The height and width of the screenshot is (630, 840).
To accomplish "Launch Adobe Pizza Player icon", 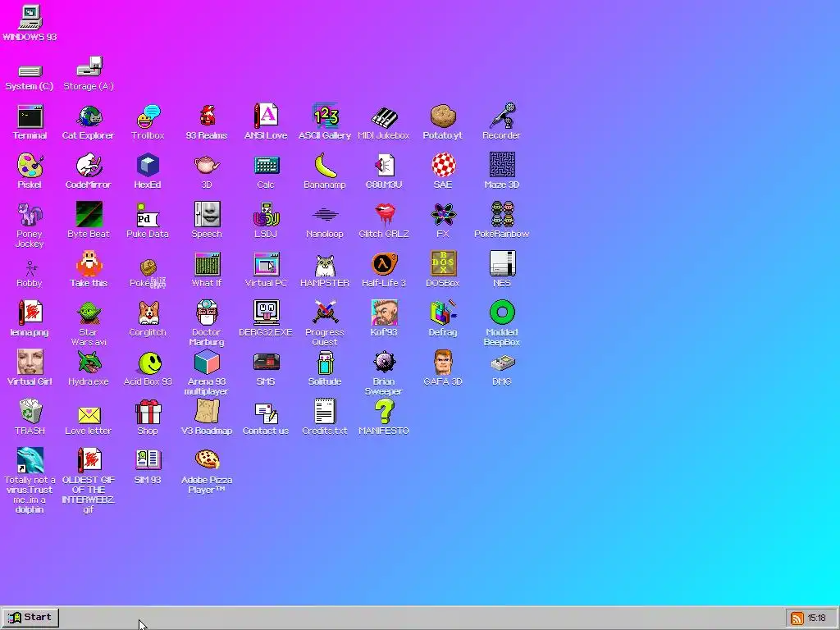I will (207, 459).
